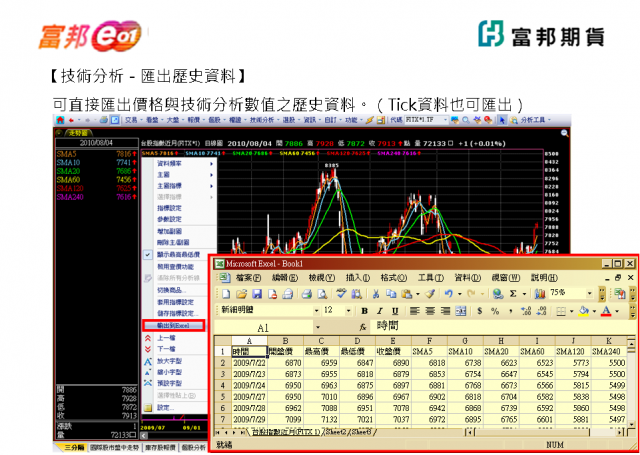Click the AutoSum sigma icon in Excel

pos(513,294)
